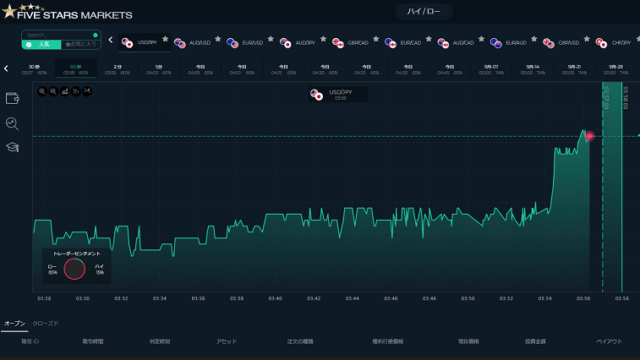The image size is (640, 360).
Task: Open the market analysis magnifier icon
Action: [x=12, y=123]
